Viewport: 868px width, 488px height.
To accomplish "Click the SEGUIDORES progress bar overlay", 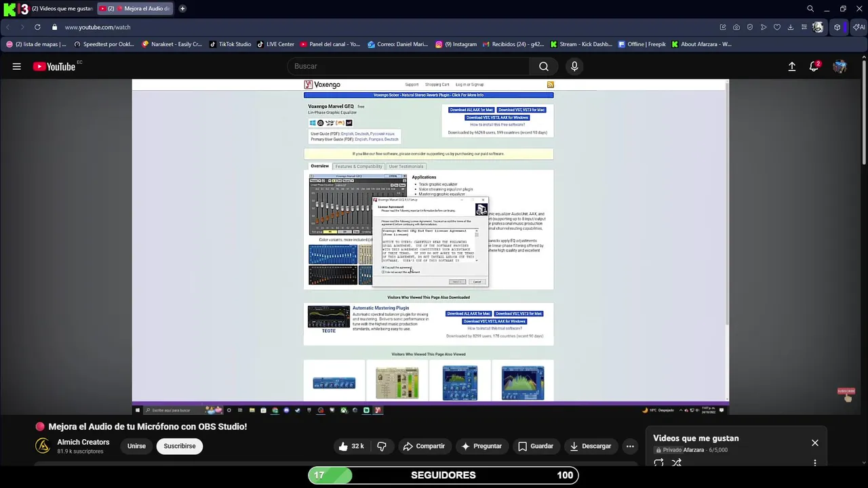I will [443, 475].
